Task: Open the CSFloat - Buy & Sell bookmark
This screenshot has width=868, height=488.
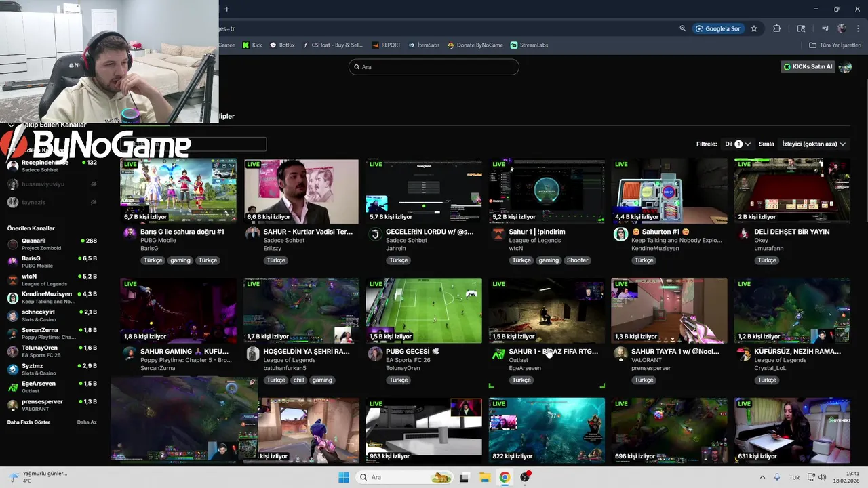Action: (x=333, y=45)
